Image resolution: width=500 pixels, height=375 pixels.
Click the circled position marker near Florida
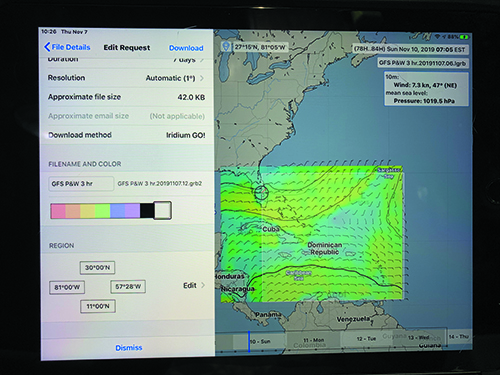click(x=261, y=193)
